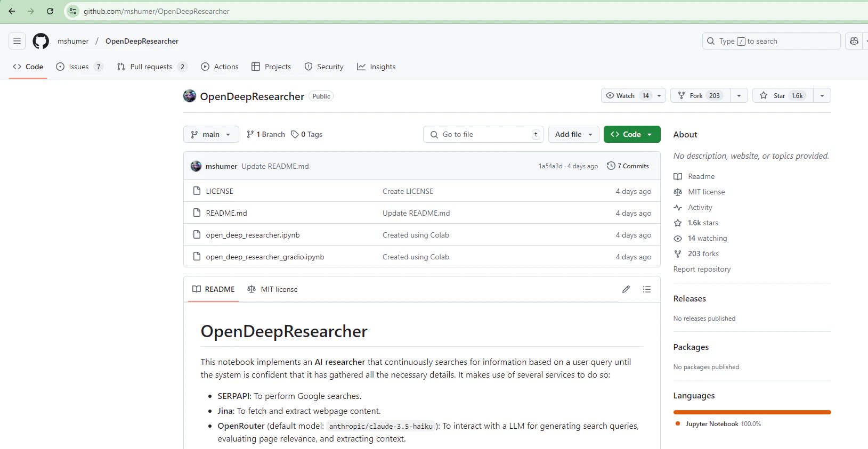
Task: Open the Issues tab
Action: tap(79, 67)
